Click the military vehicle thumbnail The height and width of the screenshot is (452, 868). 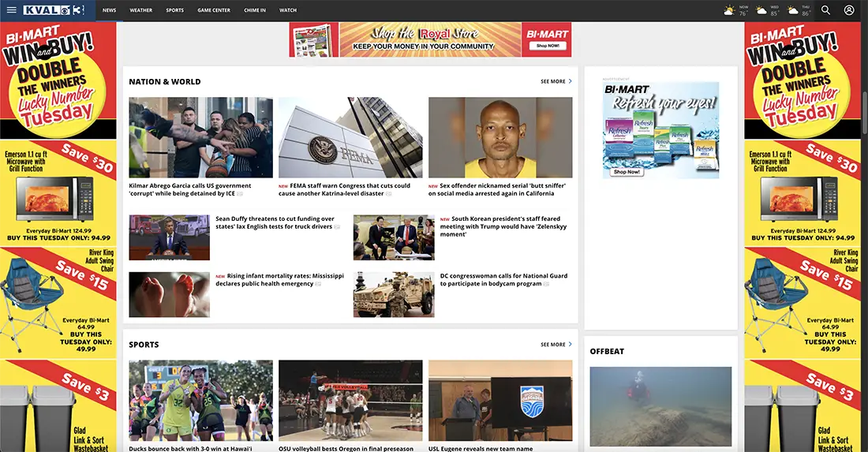click(394, 294)
